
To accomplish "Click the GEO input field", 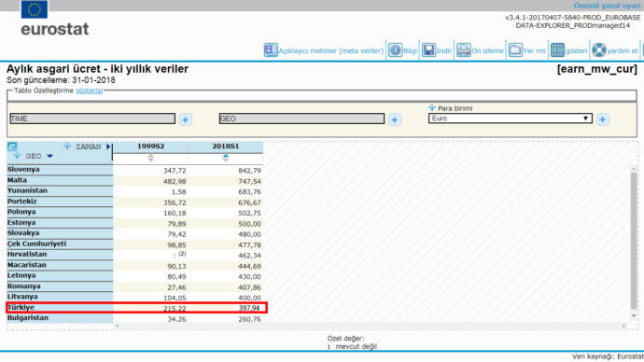I will click(x=301, y=118).
